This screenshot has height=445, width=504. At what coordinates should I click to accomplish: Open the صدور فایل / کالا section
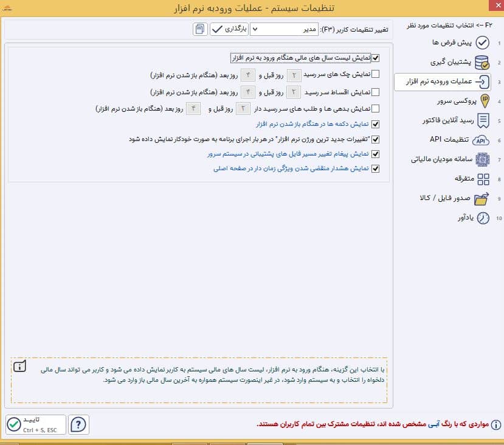tap(454, 198)
